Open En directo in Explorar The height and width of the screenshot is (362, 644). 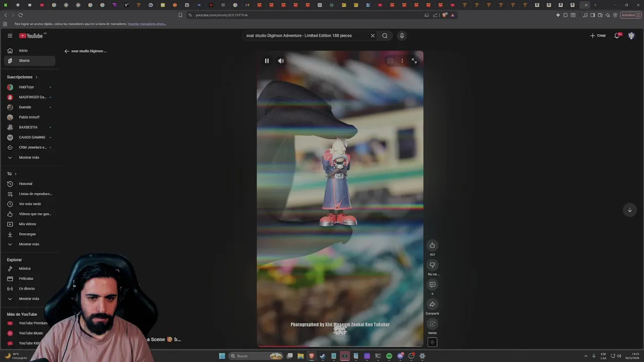pos(30,289)
